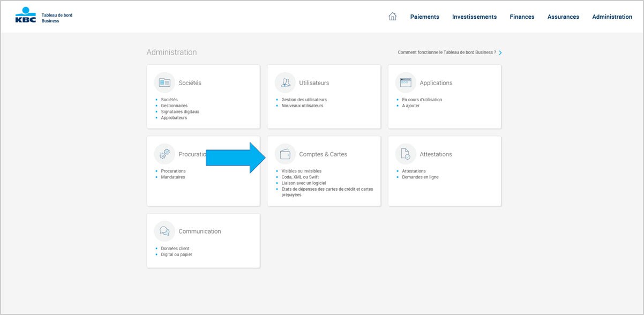Select the A ajouter link
Image resolution: width=644 pixels, height=315 pixels.
(411, 106)
